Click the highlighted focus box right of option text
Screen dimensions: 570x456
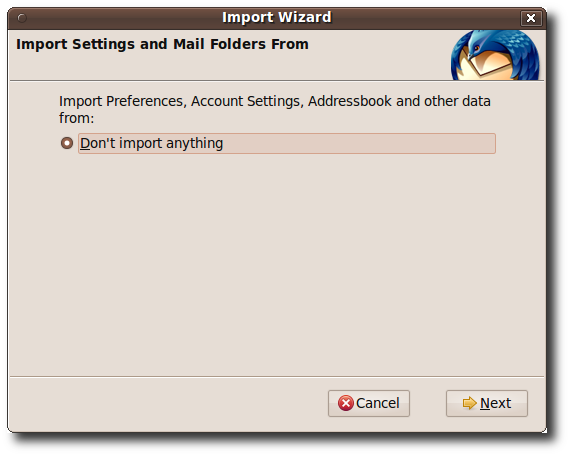[358, 143]
